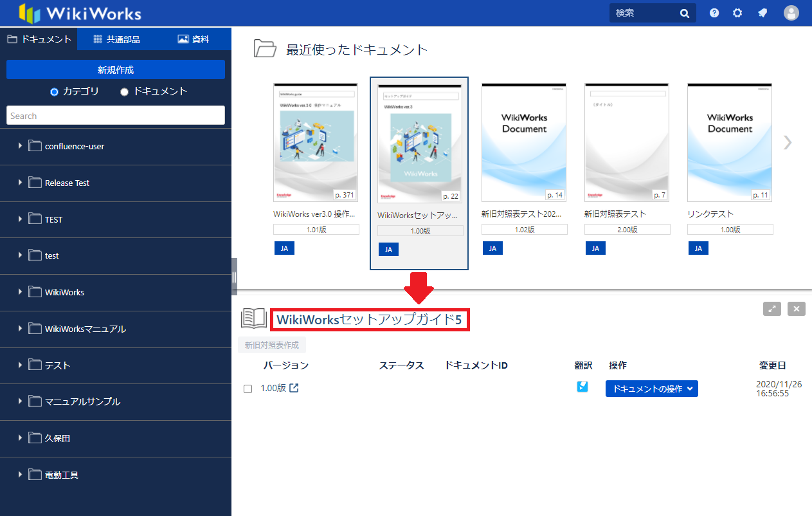
Task: Open the 新旧対照表テスト202 thumbnail
Action: pyautogui.click(x=524, y=143)
